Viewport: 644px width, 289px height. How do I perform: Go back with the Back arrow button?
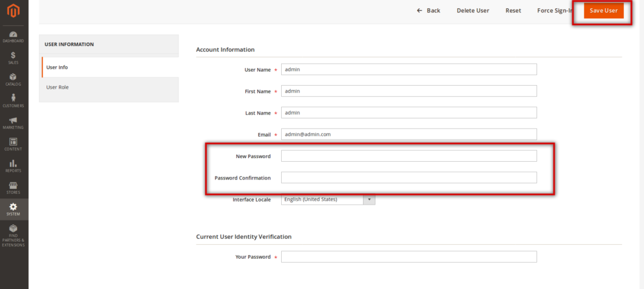[x=428, y=11]
